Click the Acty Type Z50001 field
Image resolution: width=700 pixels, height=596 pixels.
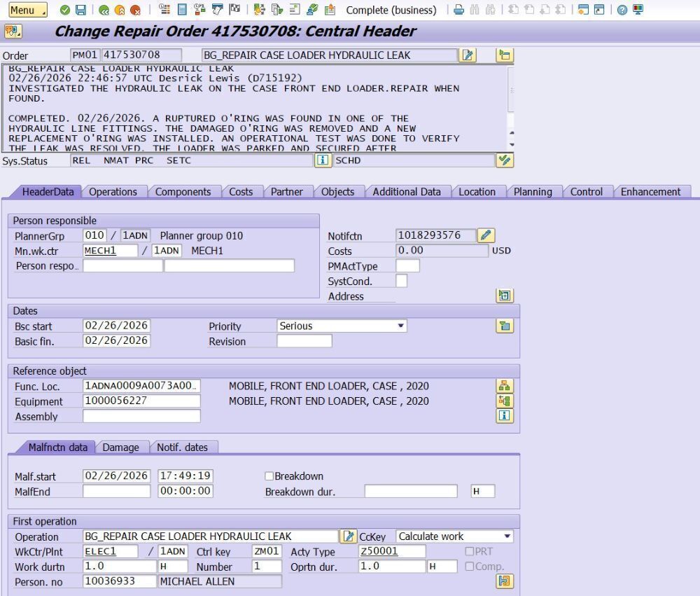click(x=392, y=551)
